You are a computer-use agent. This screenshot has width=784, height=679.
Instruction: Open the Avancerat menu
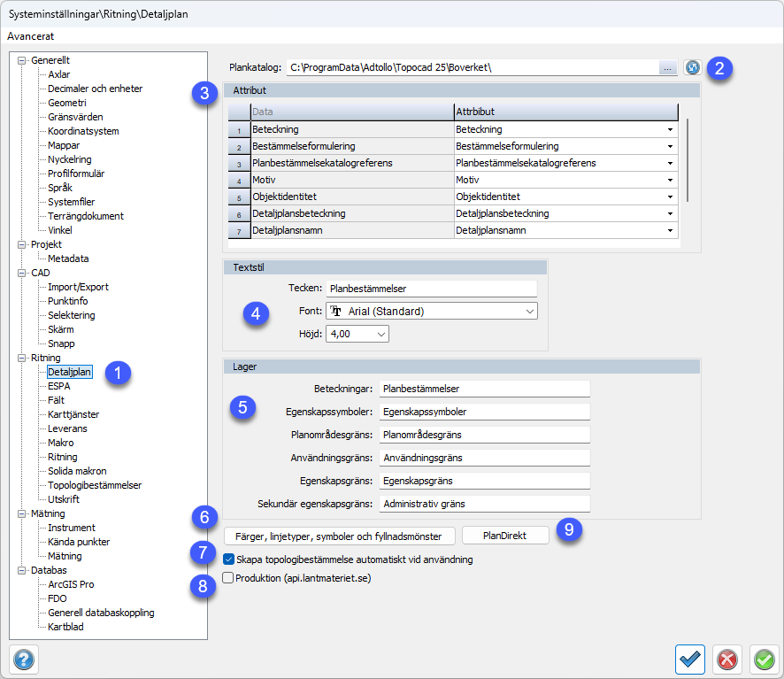tap(31, 36)
